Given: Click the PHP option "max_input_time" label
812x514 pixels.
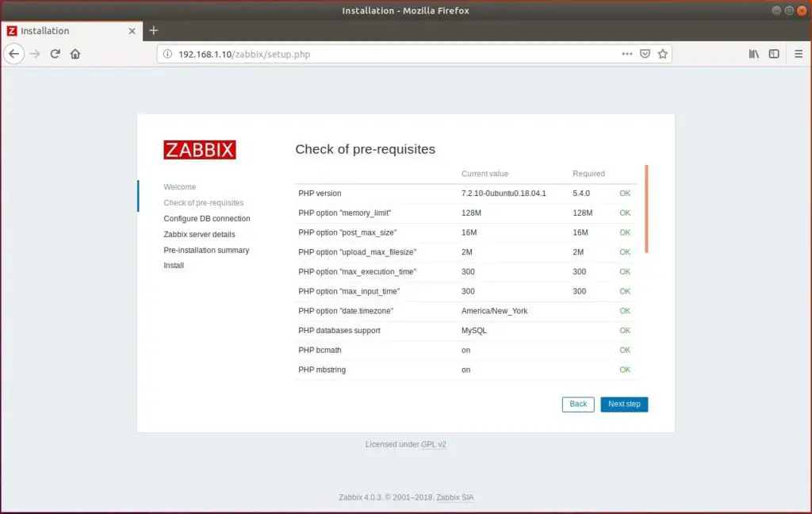Looking at the screenshot, I should click(349, 292).
